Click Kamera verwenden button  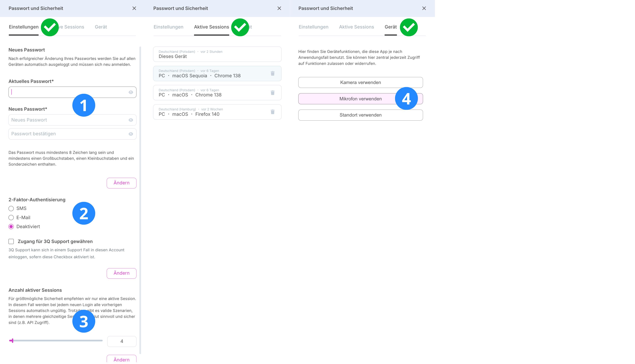[360, 83]
